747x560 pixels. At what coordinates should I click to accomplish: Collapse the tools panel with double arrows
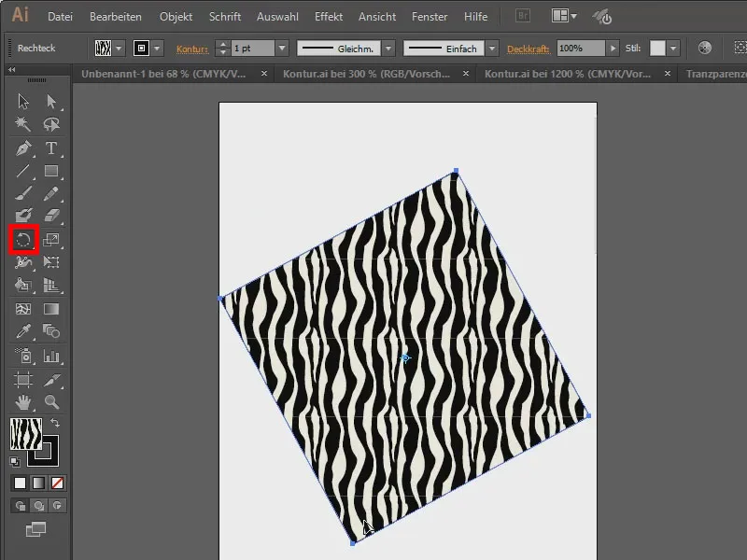pos(12,69)
